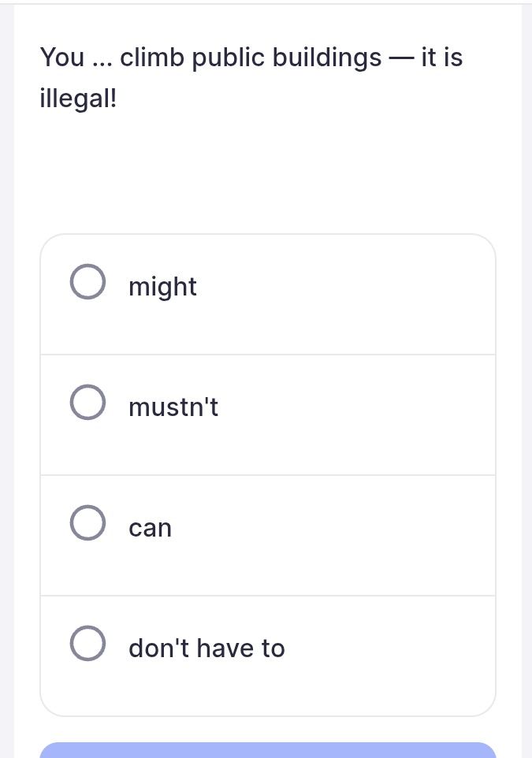Click the "mustn't" answer label text

coord(173,407)
